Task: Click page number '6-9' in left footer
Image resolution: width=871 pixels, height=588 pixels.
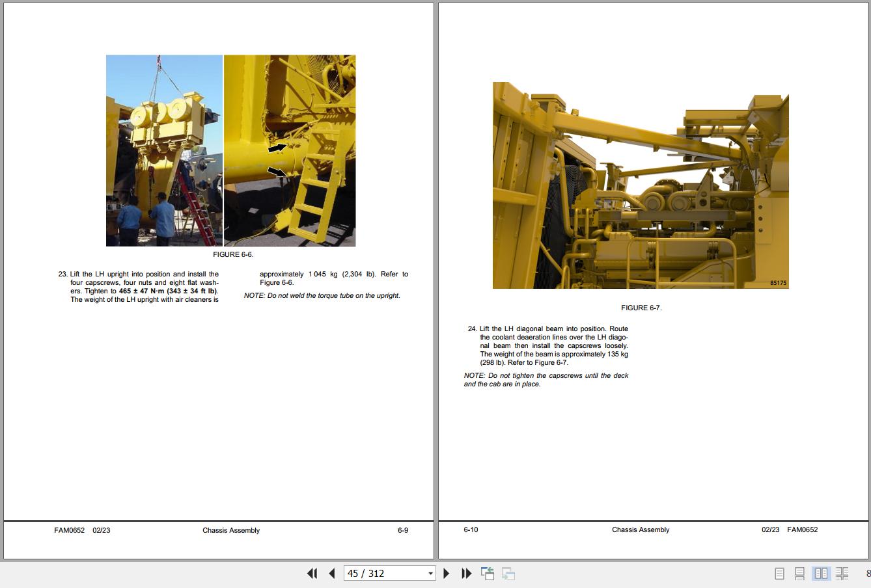Action: point(403,530)
